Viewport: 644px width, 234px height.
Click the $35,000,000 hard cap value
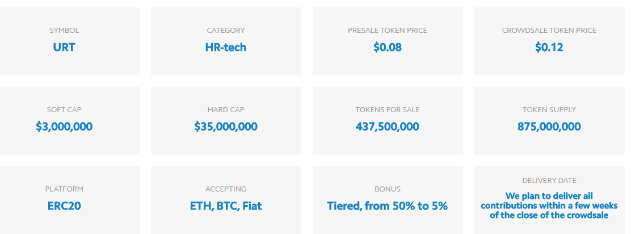pyautogui.click(x=226, y=126)
